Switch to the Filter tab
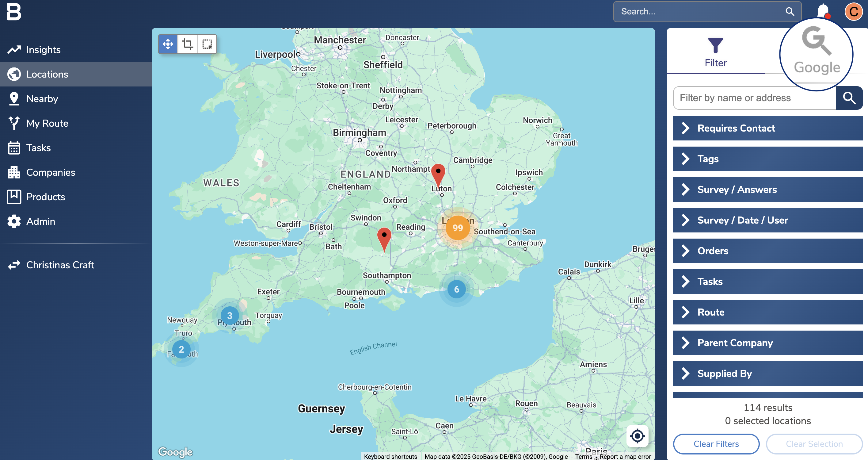This screenshot has height=460, width=868. tap(715, 52)
